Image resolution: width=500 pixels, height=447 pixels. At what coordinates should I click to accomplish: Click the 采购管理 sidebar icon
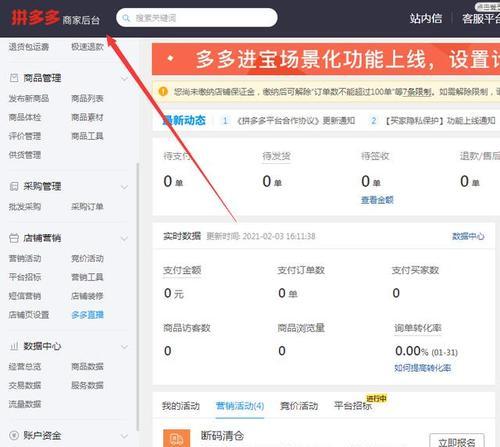(14, 186)
